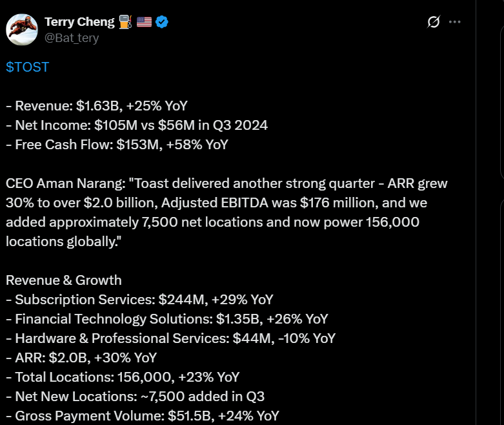Open Terry Cheng's profile avatar
The width and height of the screenshot is (504, 425).
22,28
